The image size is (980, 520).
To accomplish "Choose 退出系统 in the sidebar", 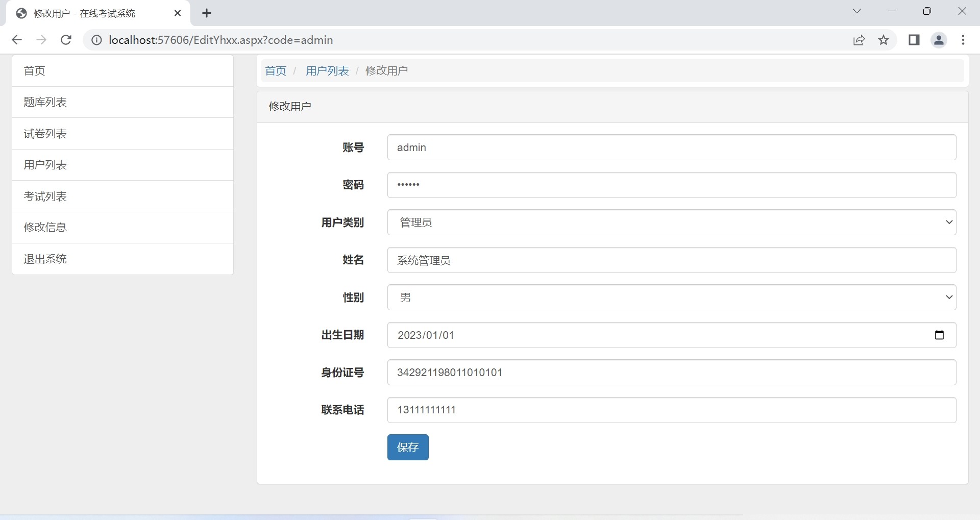I will click(x=45, y=259).
